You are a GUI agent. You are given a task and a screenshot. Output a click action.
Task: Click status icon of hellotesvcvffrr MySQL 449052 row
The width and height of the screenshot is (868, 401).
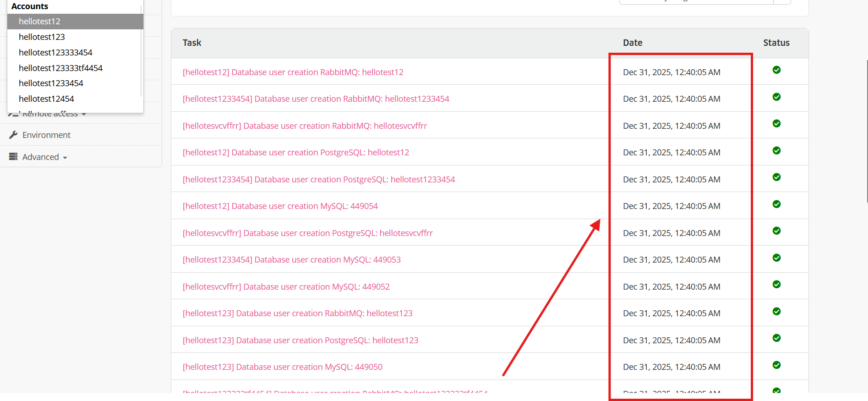click(x=776, y=285)
